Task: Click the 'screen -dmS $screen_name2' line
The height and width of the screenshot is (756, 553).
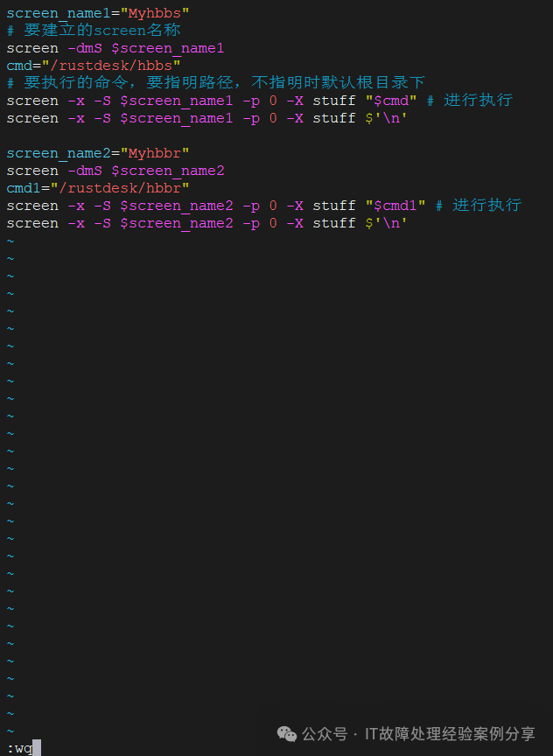Action: coord(115,171)
